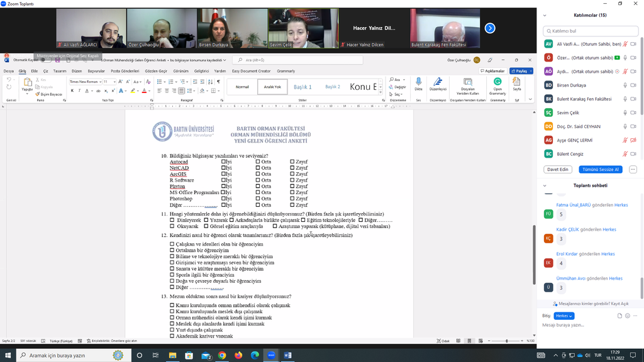Launch Open Grammarly from the ribbon
Image resolution: width=644 pixels, height=362 pixels.
tap(497, 82)
